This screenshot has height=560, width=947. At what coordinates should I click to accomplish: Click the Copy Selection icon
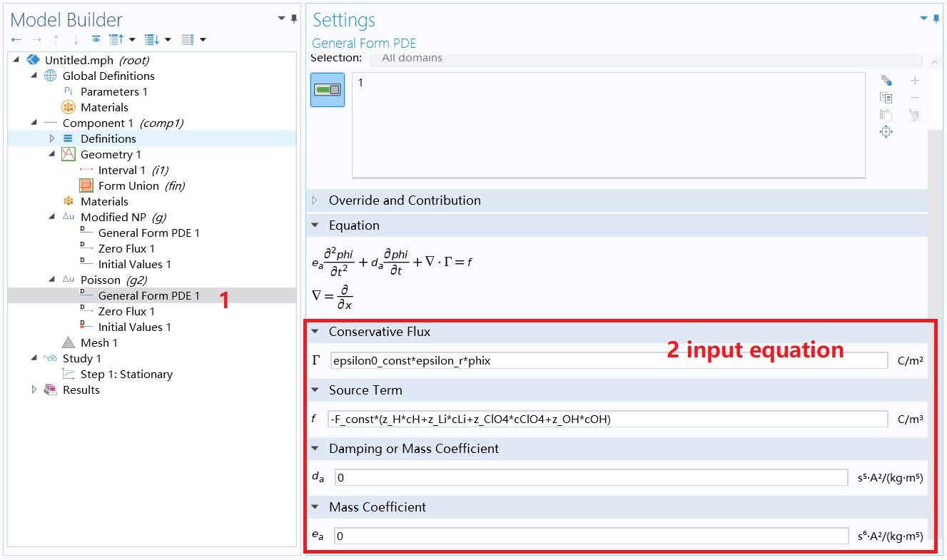pyautogui.click(x=886, y=97)
